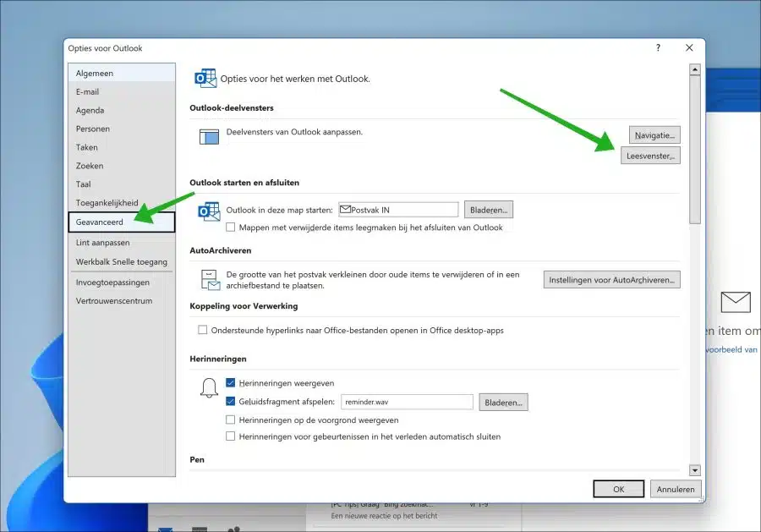Open Instellingen voor AutoArchiveren...

coord(611,280)
